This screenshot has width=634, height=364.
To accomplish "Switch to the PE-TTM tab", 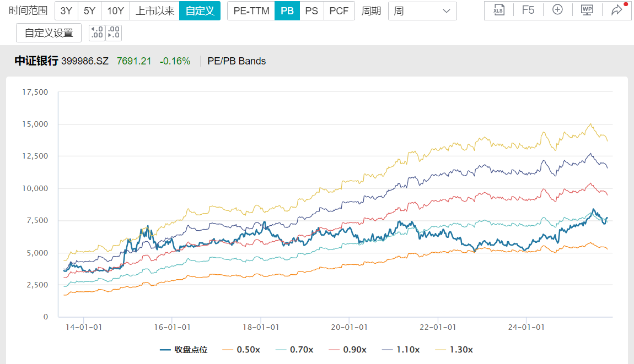I will pyautogui.click(x=250, y=10).
